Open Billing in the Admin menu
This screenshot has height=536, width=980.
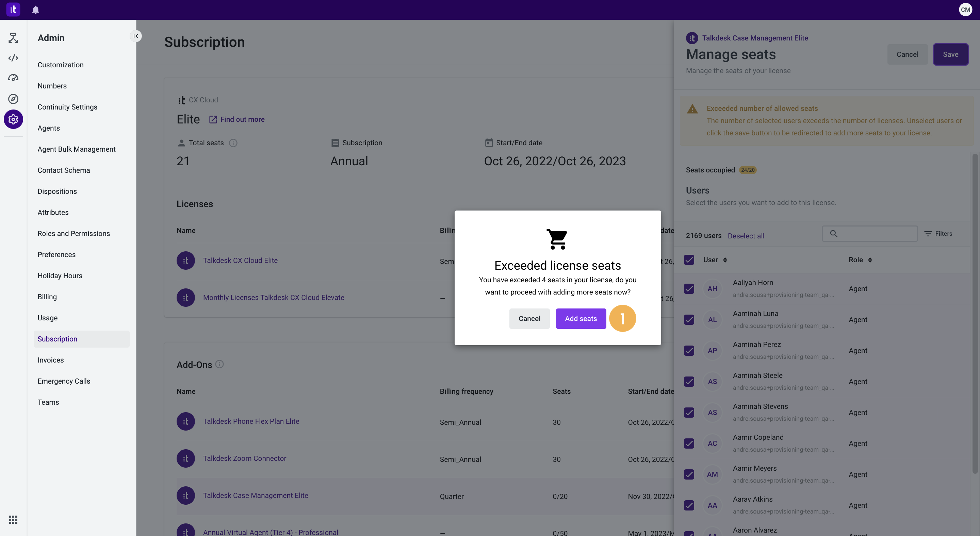47,297
